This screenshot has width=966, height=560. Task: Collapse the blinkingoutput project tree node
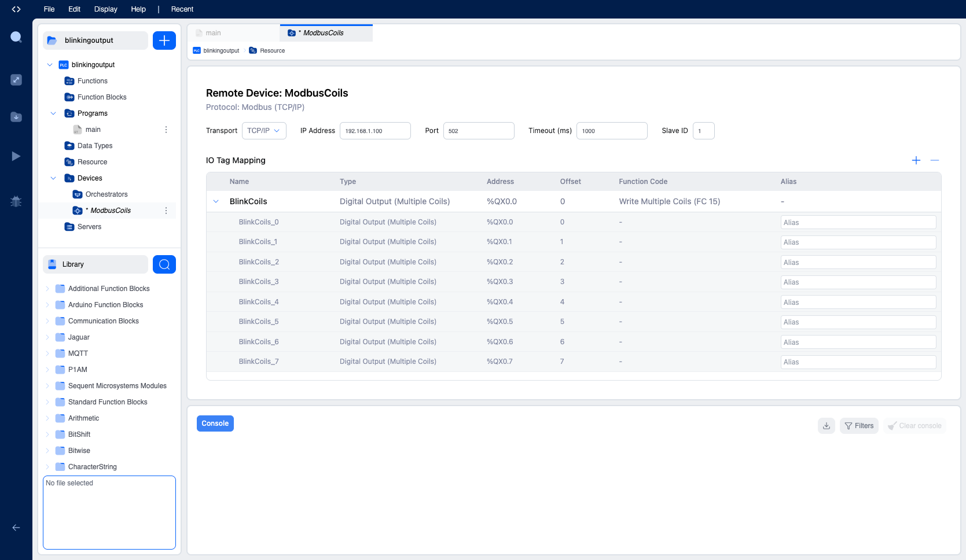point(50,65)
